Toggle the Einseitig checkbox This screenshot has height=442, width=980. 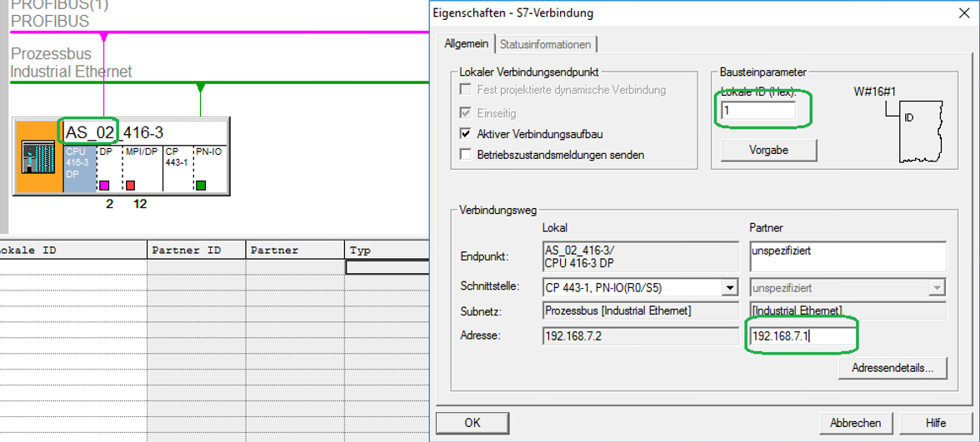pos(465,113)
